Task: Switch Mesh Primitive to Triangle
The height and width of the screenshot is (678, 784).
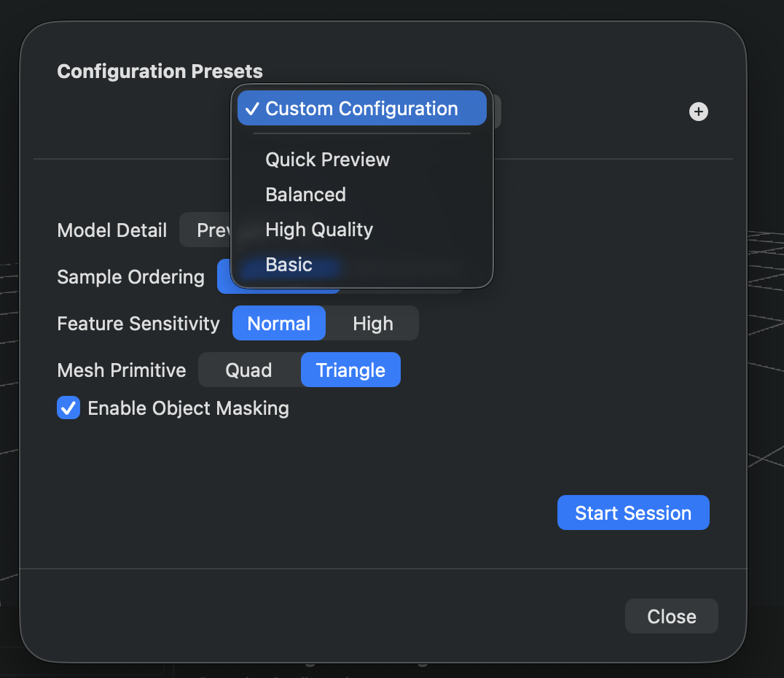Action: [350, 370]
